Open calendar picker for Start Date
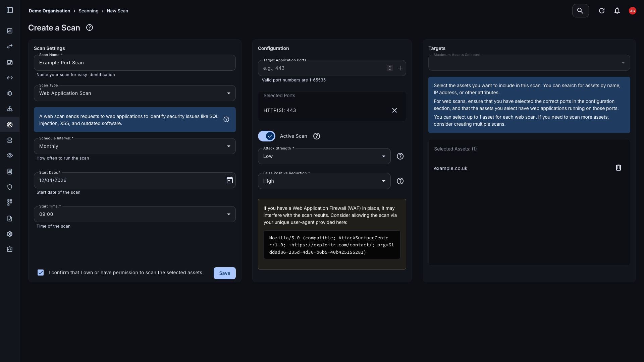 [x=230, y=180]
